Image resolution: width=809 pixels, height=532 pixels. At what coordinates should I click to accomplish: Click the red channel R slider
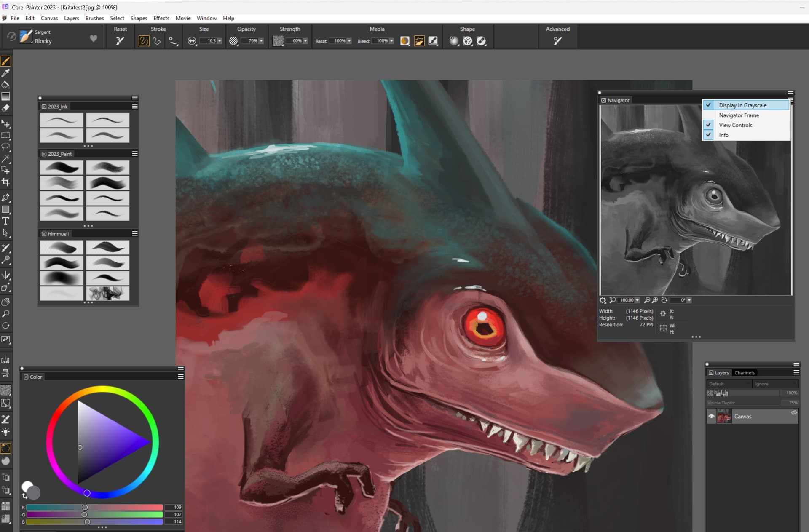(x=85, y=507)
